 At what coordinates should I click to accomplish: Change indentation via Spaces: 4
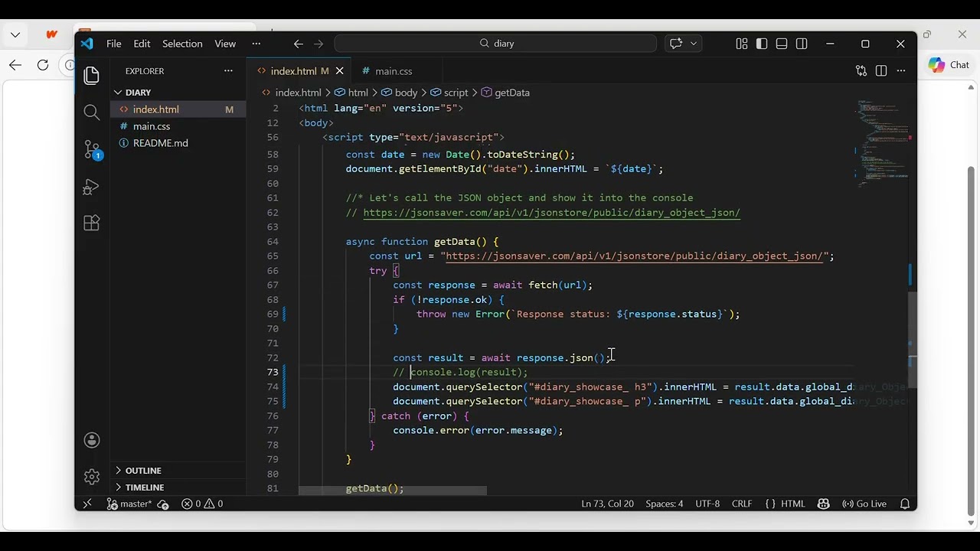click(664, 504)
